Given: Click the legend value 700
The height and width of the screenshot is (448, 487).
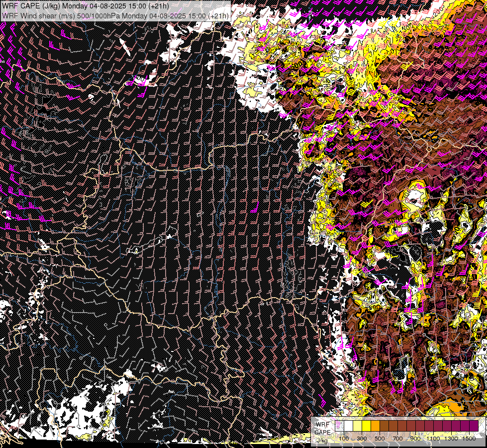Looking at the screenshot, I should [x=398, y=439].
